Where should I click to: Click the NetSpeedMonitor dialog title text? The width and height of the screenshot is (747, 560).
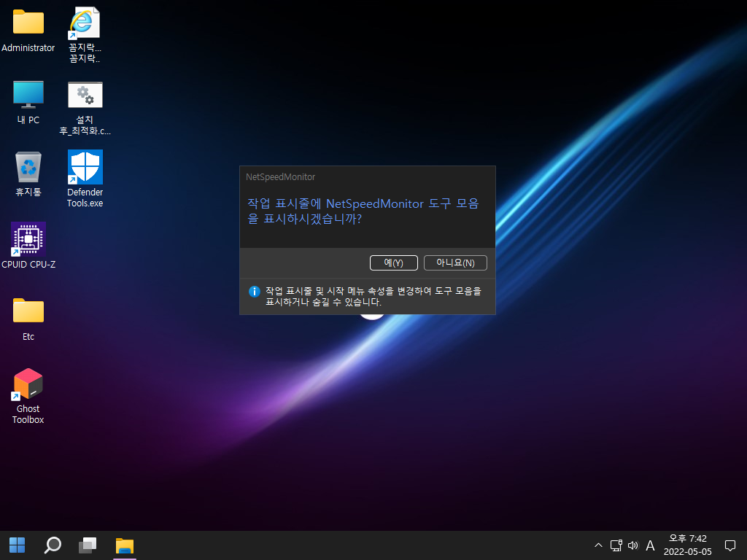(281, 177)
